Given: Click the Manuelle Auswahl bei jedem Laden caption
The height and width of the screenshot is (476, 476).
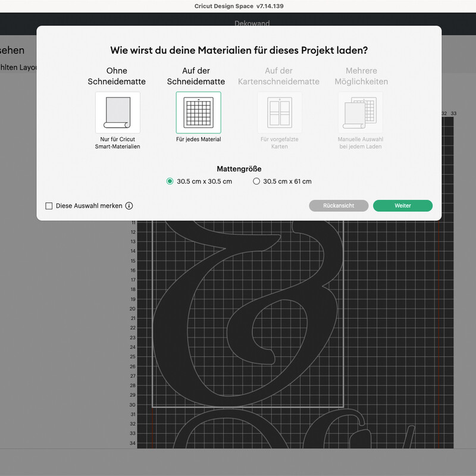Looking at the screenshot, I should pos(361,143).
